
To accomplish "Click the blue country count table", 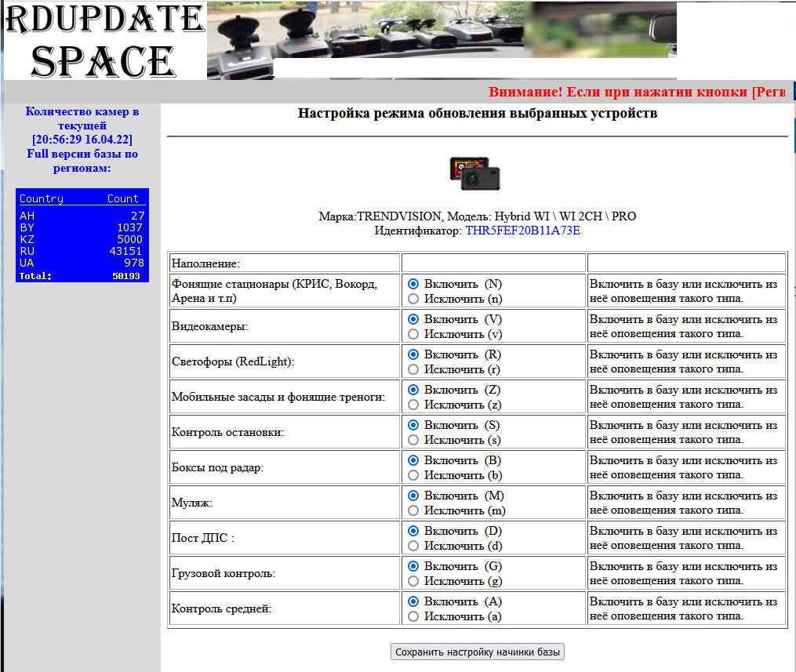I will tap(82, 235).
